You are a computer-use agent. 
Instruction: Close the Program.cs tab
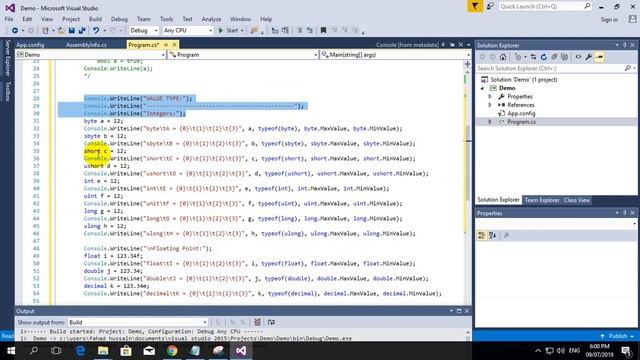tap(174, 44)
